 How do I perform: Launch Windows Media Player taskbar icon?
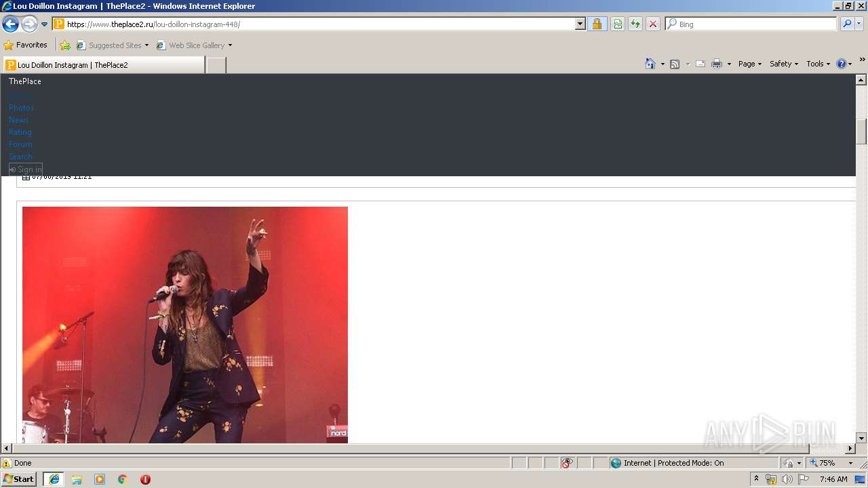click(x=100, y=479)
